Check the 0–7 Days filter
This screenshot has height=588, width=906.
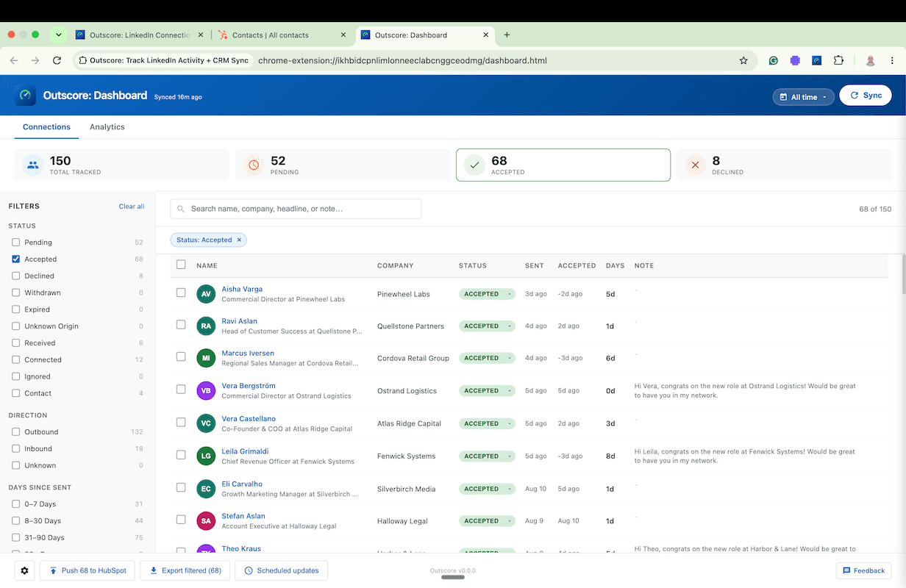click(16, 504)
